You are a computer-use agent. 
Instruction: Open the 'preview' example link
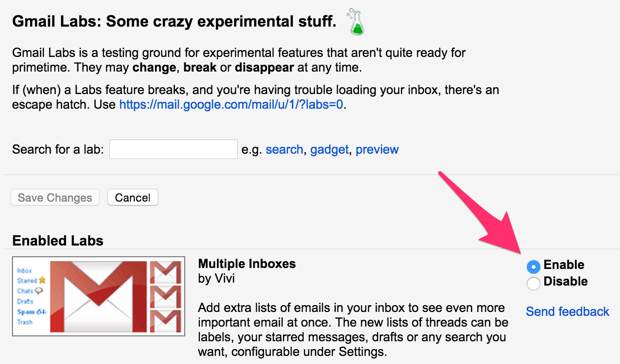(377, 150)
